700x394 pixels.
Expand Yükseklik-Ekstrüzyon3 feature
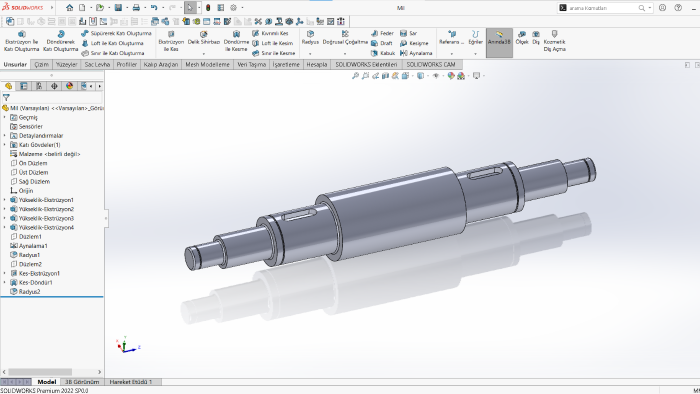(x=4, y=218)
